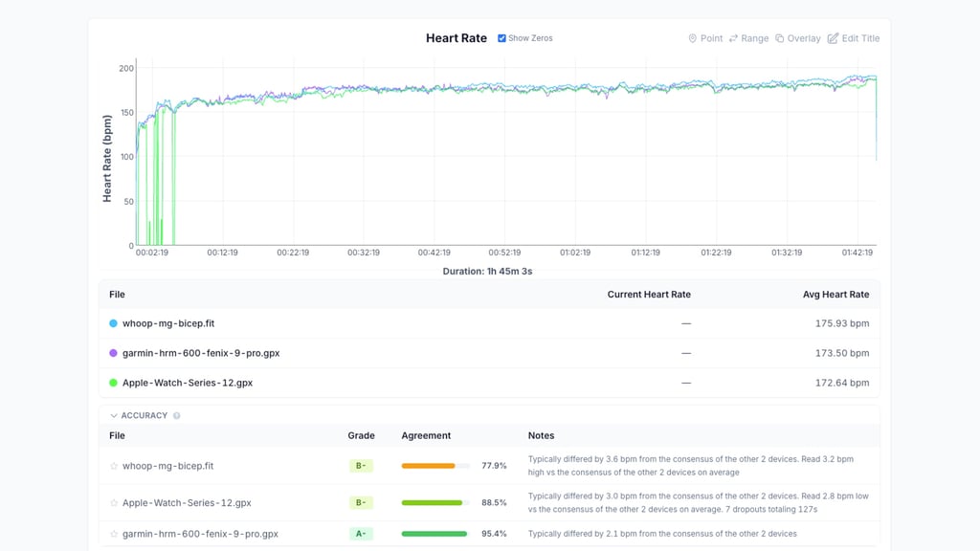
Task: Select the Range tool label
Action: [x=755, y=38]
